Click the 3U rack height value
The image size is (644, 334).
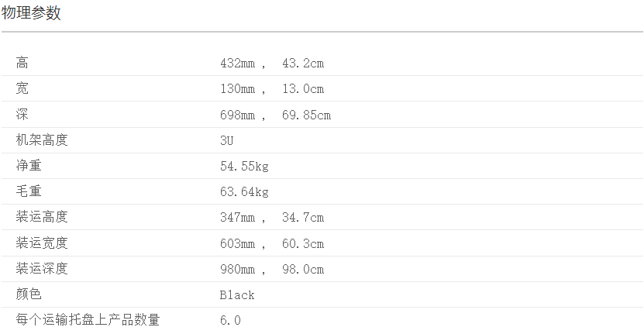coord(226,141)
